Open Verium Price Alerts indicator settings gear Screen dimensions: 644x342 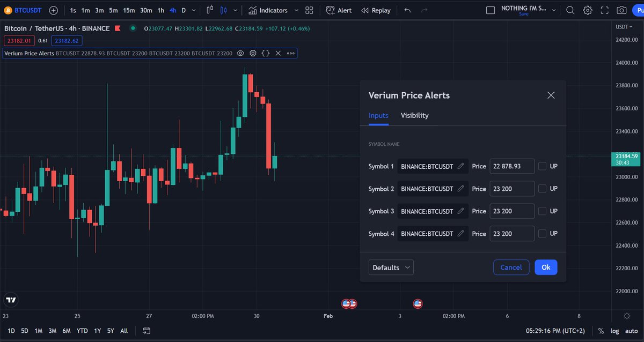(x=253, y=53)
